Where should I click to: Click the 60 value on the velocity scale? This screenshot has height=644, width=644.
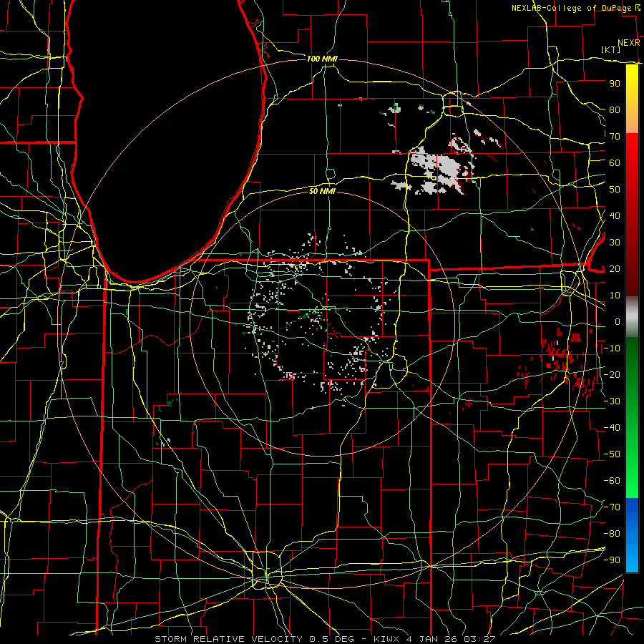click(x=615, y=162)
